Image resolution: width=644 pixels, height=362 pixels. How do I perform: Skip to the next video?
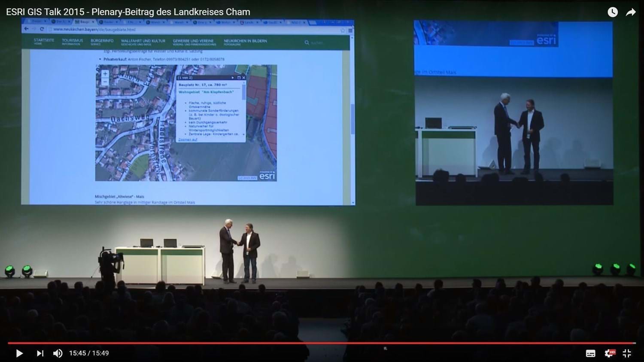(x=40, y=353)
